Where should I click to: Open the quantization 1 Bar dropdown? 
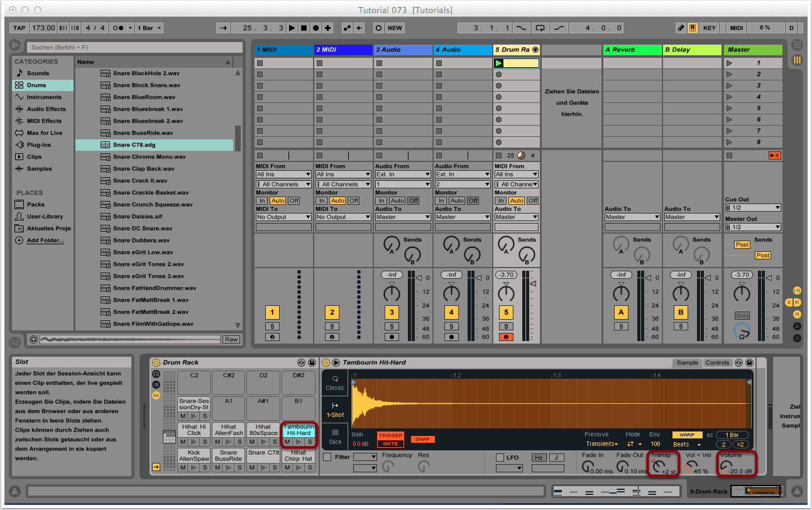coord(149,28)
